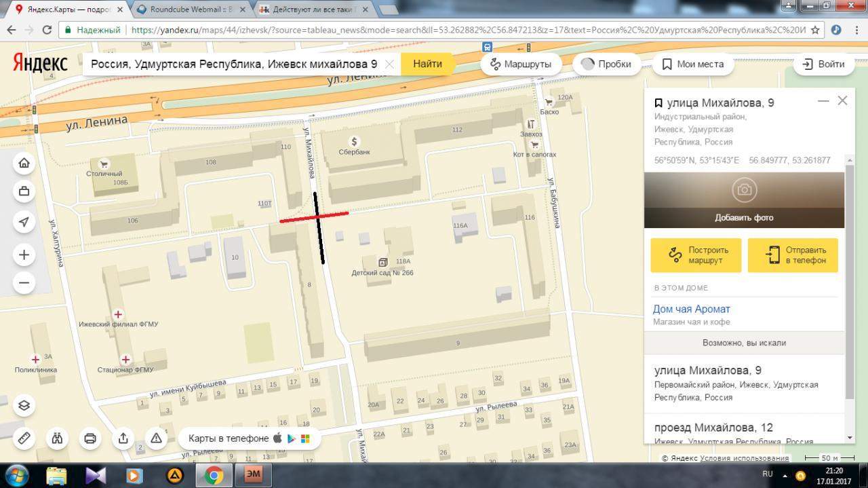The width and height of the screenshot is (868, 488).
Task: Zoom in the map with plus button
Action: 24,255
